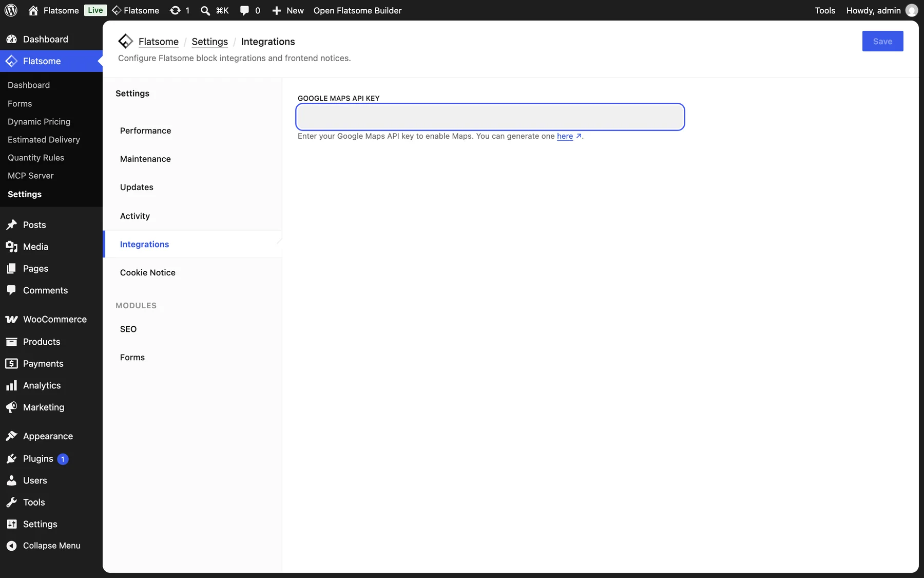Click the Plugins update count badge
This screenshot has width=924, height=578.
[63, 459]
